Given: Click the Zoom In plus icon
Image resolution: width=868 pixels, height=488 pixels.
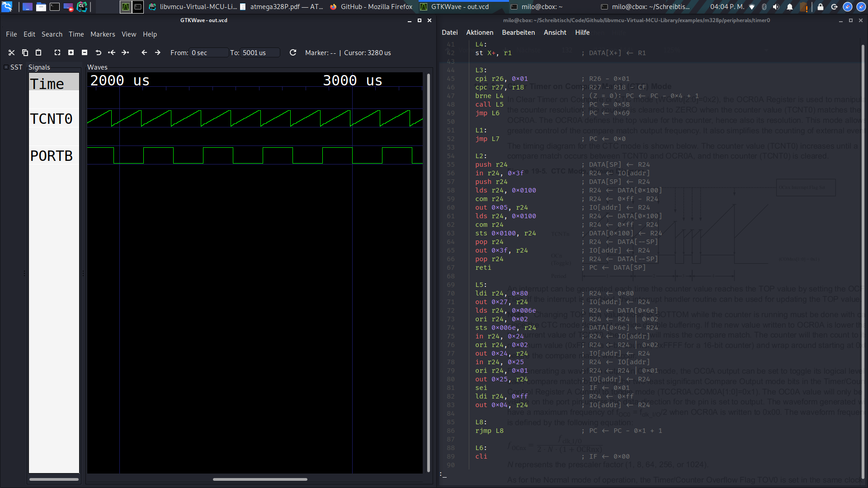Looking at the screenshot, I should click(71, 53).
